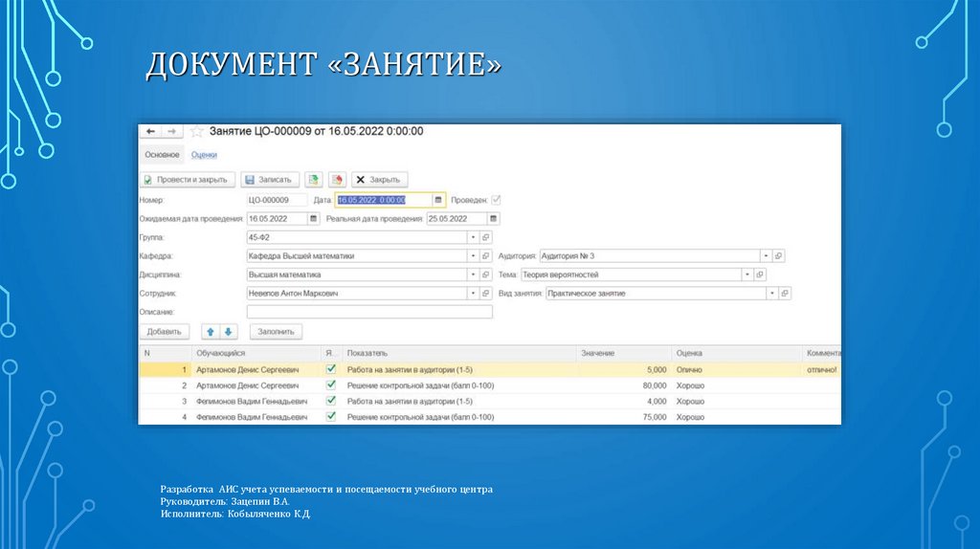
Task: Open Вид занятия item card icon
Action: [785, 294]
